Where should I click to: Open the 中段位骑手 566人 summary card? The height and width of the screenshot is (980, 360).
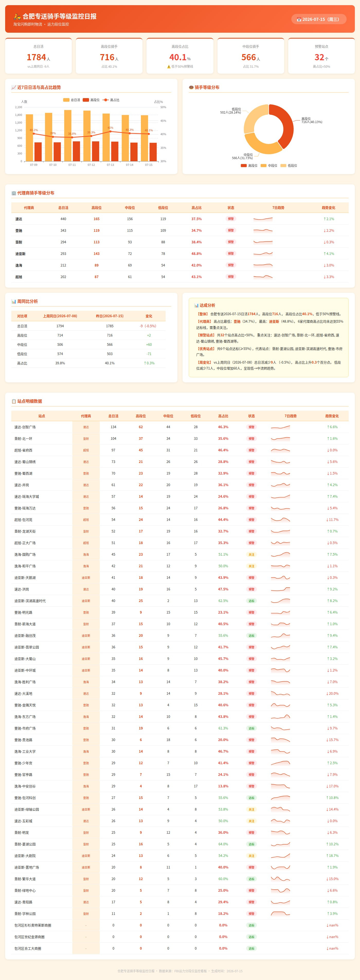pyautogui.click(x=251, y=56)
